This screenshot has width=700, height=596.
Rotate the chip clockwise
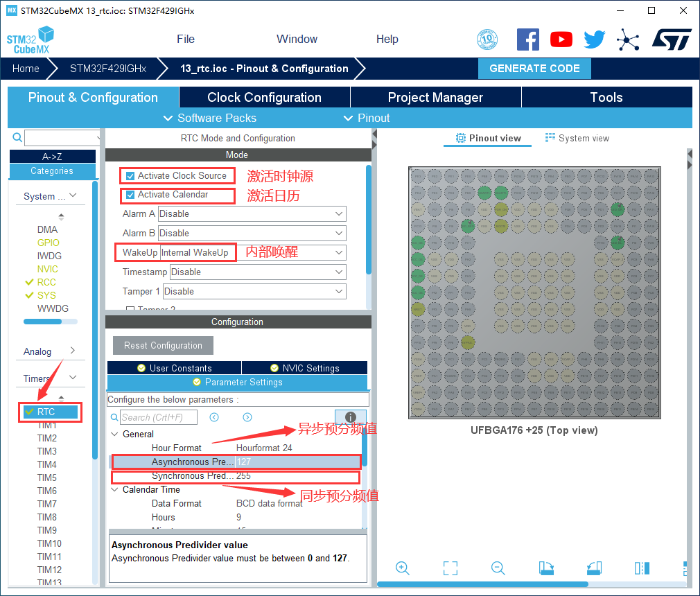[546, 568]
